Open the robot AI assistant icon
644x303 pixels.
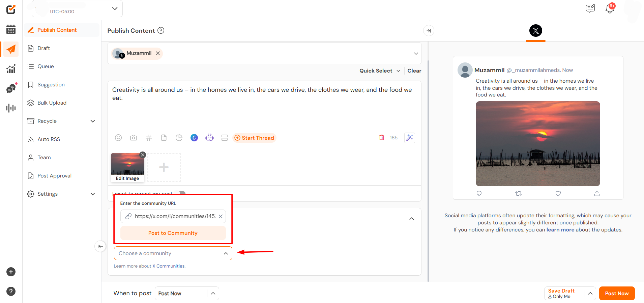tap(209, 138)
